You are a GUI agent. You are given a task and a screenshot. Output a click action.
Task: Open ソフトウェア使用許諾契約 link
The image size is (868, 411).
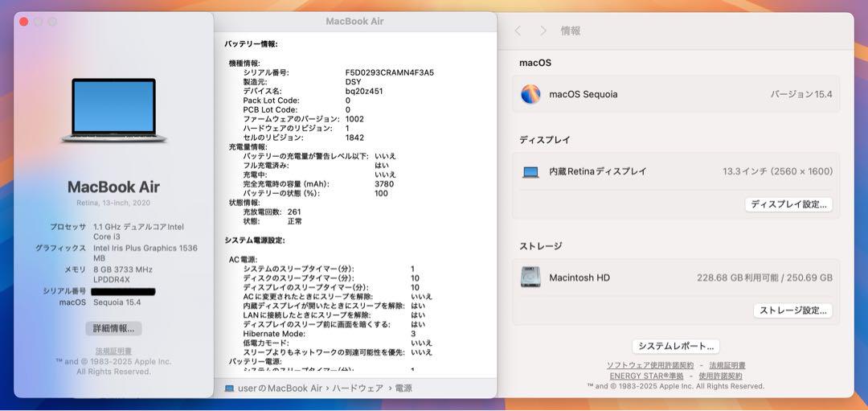click(x=650, y=366)
